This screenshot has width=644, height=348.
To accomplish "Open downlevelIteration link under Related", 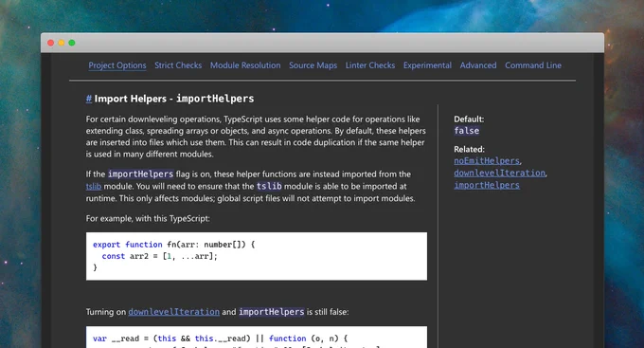I will 499,173.
